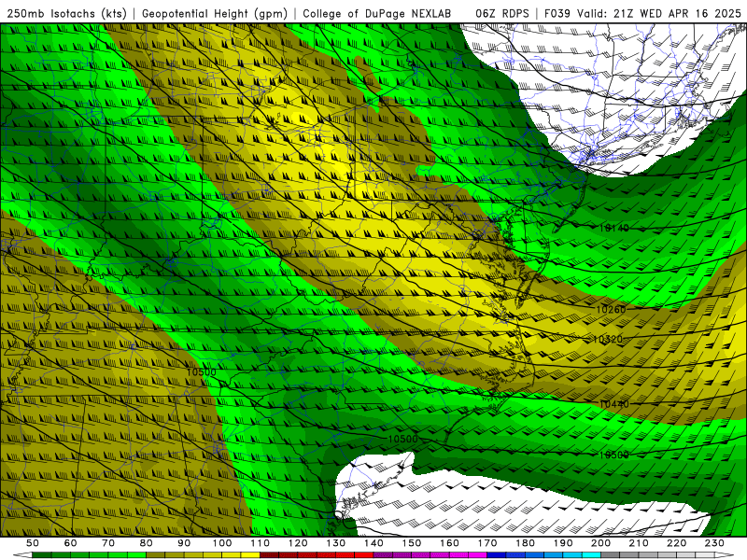Click the 190 knot color scale label
The image size is (747, 560).
pyautogui.click(x=563, y=543)
